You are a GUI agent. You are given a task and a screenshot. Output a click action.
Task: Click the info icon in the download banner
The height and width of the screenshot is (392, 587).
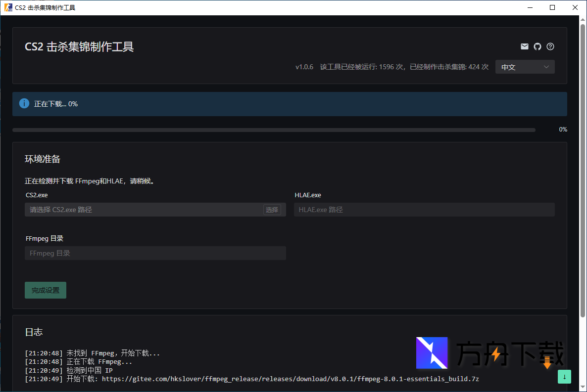pos(24,104)
